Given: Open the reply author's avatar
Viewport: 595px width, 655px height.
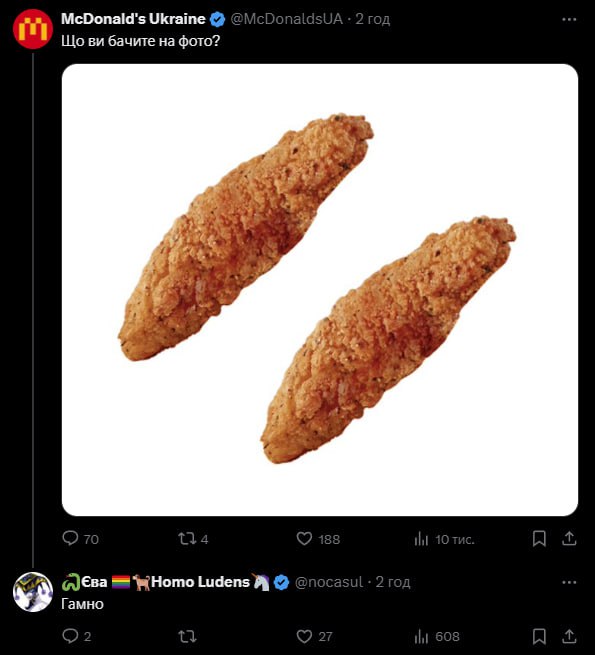Looking at the screenshot, I should tap(33, 592).
